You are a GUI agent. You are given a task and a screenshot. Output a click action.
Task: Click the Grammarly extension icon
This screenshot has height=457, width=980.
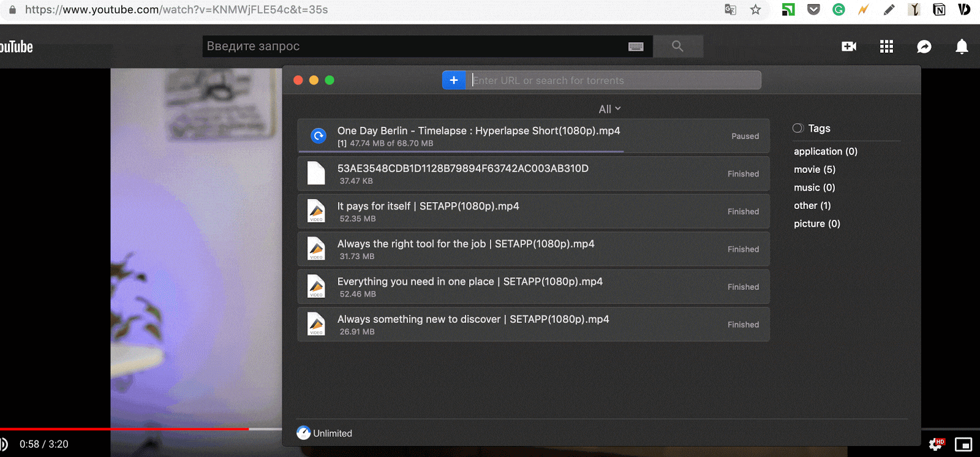pyautogui.click(x=839, y=10)
